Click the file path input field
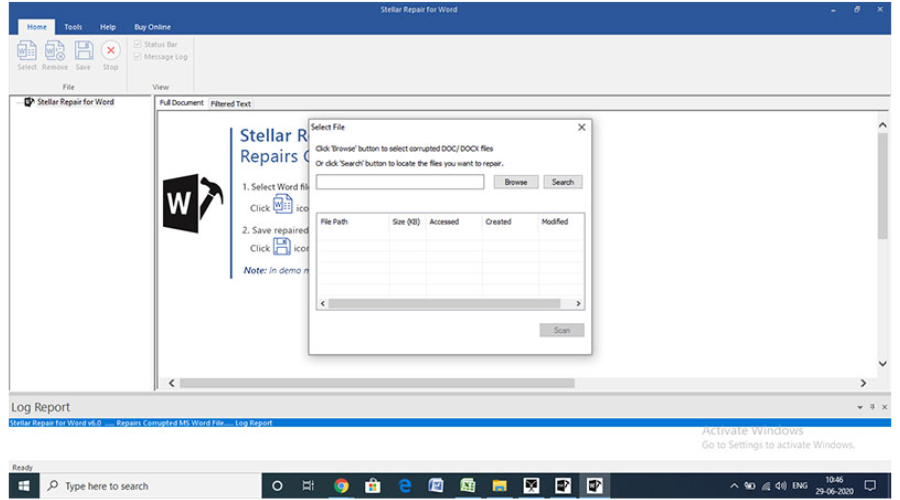The height and width of the screenshot is (500, 900). (400, 182)
